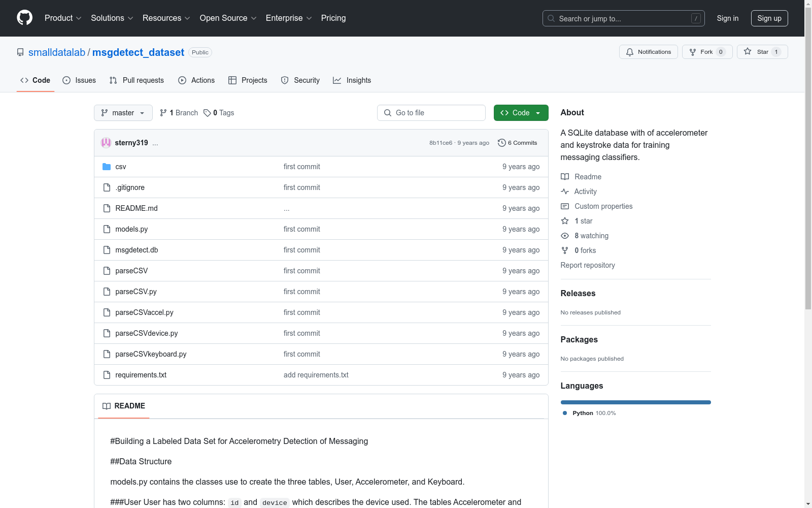Switch to the Actions tab
812x508 pixels.
196,80
